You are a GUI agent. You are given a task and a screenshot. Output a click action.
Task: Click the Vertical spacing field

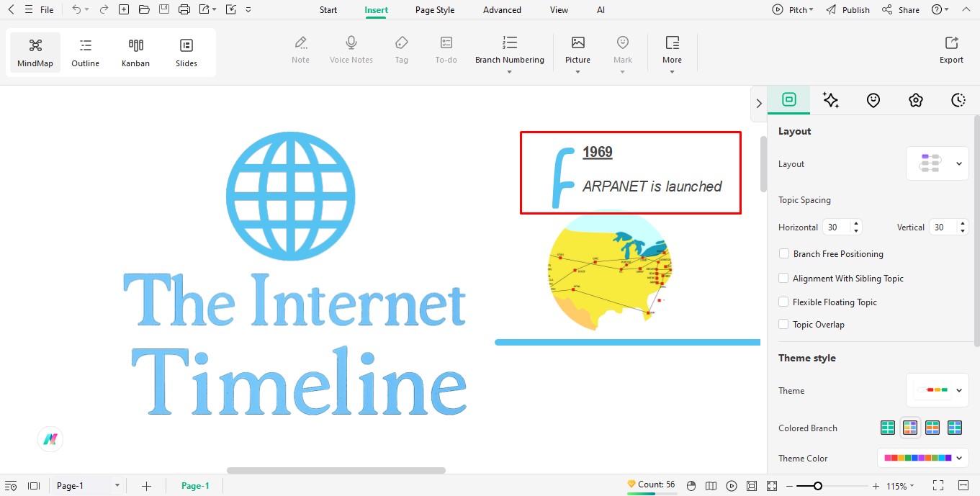[x=948, y=227]
